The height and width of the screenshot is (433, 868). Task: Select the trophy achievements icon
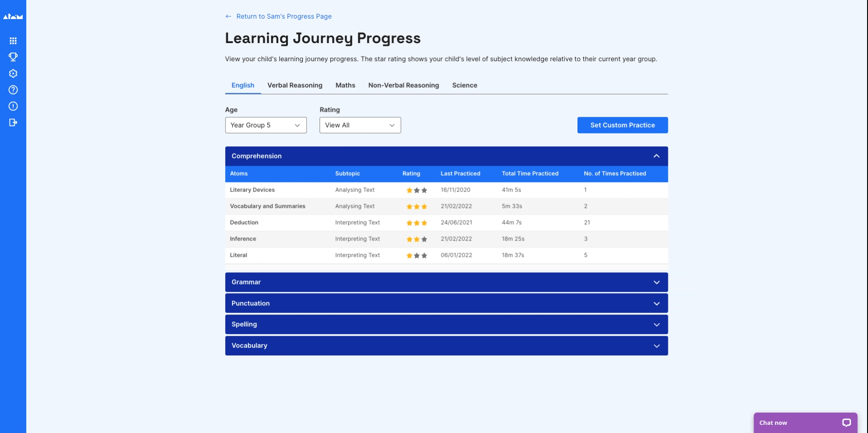13,57
